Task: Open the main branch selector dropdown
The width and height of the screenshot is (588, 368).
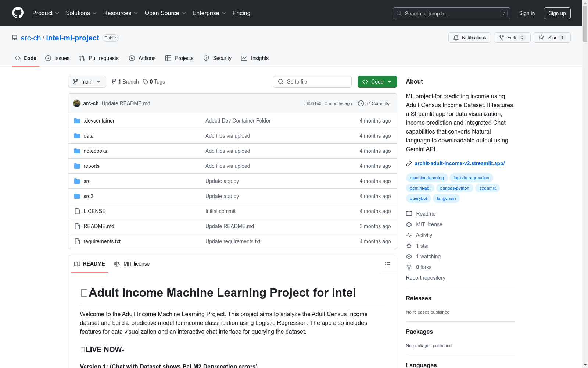Action: (x=87, y=82)
